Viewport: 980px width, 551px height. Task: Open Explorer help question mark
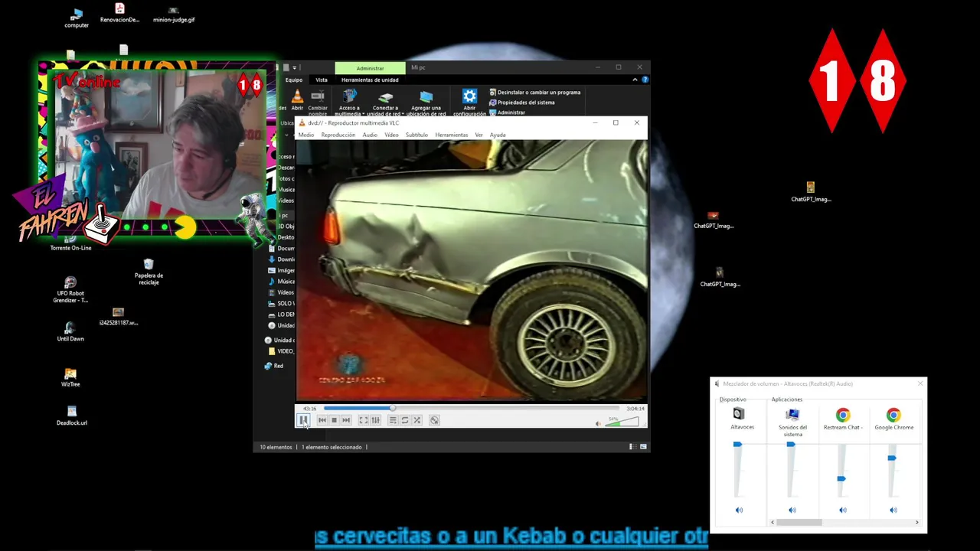click(645, 80)
